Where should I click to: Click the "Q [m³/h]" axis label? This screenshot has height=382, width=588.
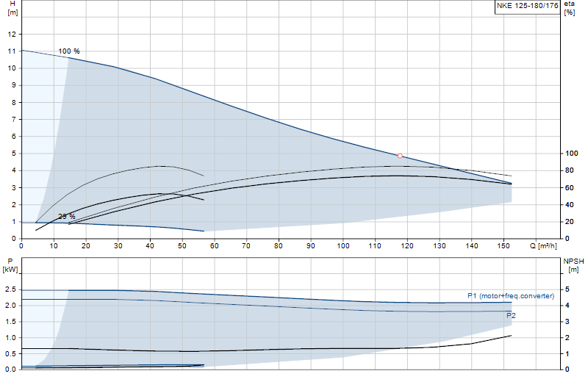(543, 246)
